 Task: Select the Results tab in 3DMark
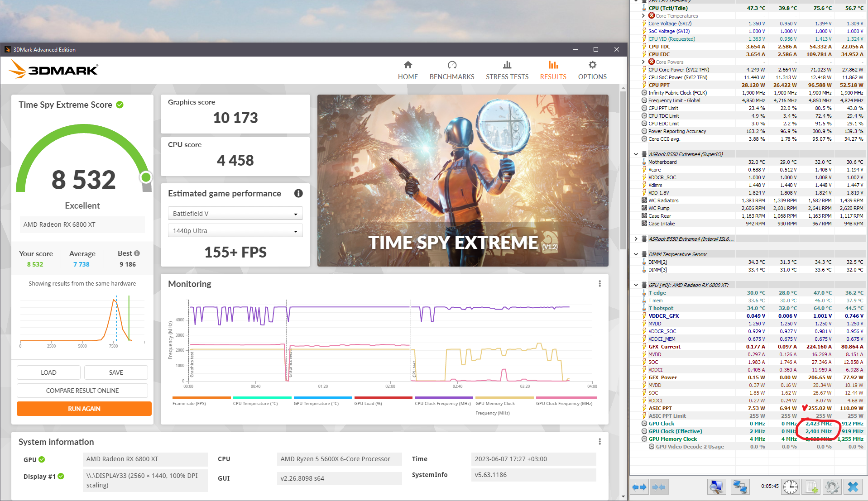tap(553, 71)
